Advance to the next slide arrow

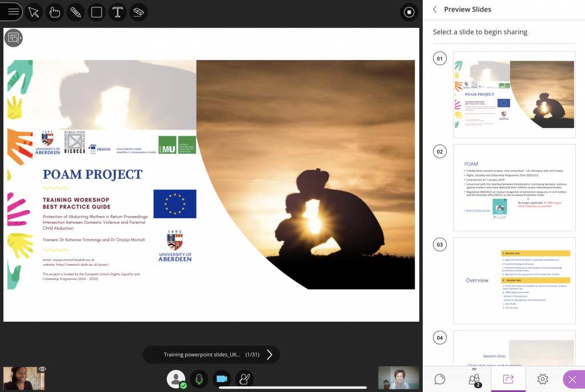(x=270, y=355)
